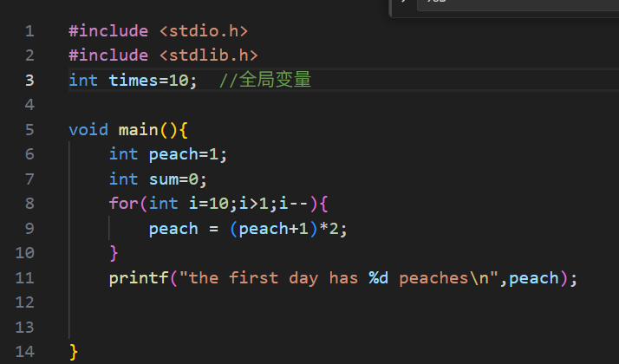Click the *2 multiplier on line 9
The width and height of the screenshot is (619, 364).
pyautogui.click(x=329, y=229)
